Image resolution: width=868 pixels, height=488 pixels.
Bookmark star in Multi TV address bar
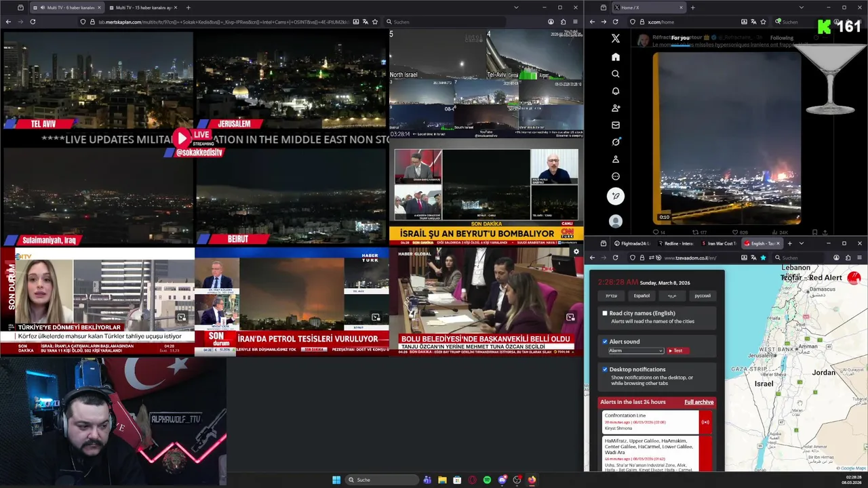pos(375,22)
